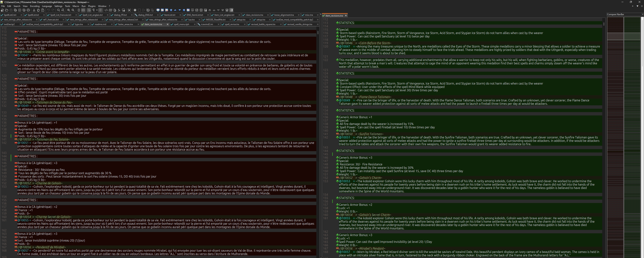Click line number 153 in the left pane margin
Viewport: 644px width, 258px height.
pos(4,187)
